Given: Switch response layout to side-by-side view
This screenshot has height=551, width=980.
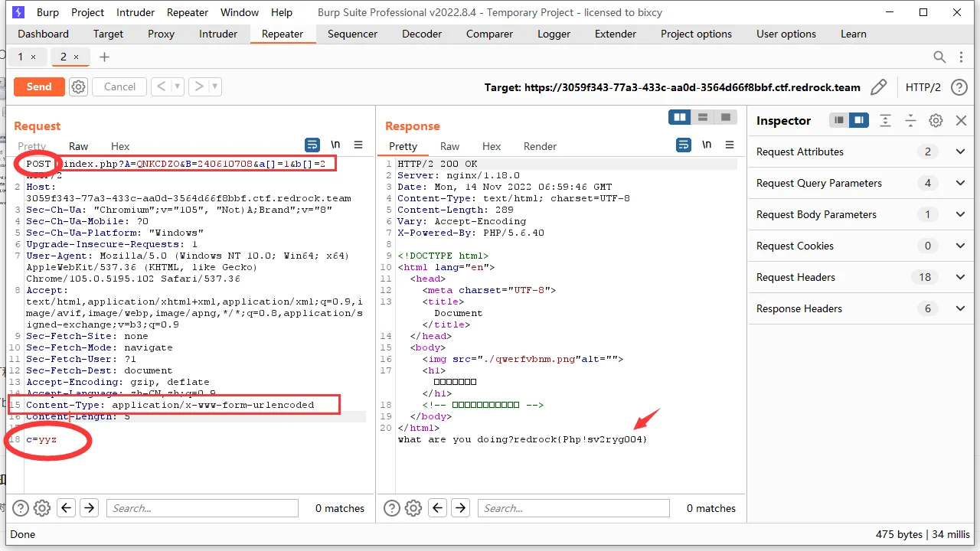Looking at the screenshot, I should tap(679, 117).
